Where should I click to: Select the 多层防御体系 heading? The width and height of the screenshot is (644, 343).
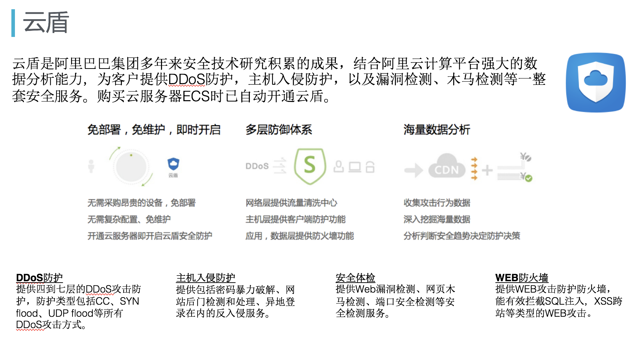pyautogui.click(x=279, y=130)
